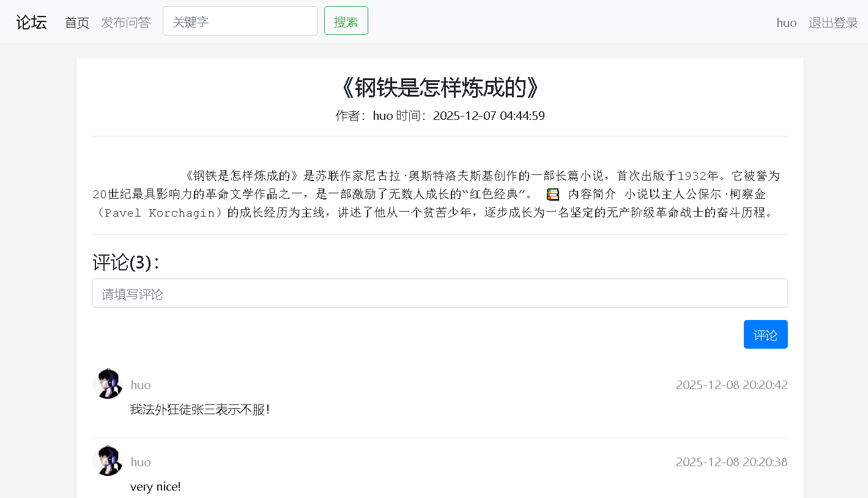Viewport: 868px width, 498px height.
Task: Click the comment text very nice!
Action: pyautogui.click(x=155, y=487)
